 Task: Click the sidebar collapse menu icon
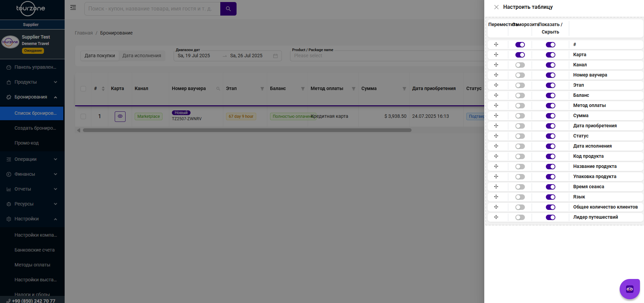coord(73,7)
